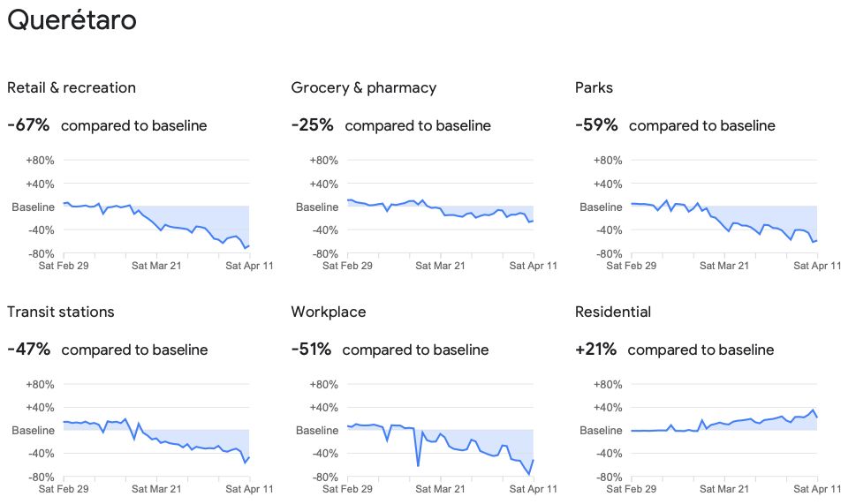
Task: Click the -59% parks percentage value
Action: (596, 125)
